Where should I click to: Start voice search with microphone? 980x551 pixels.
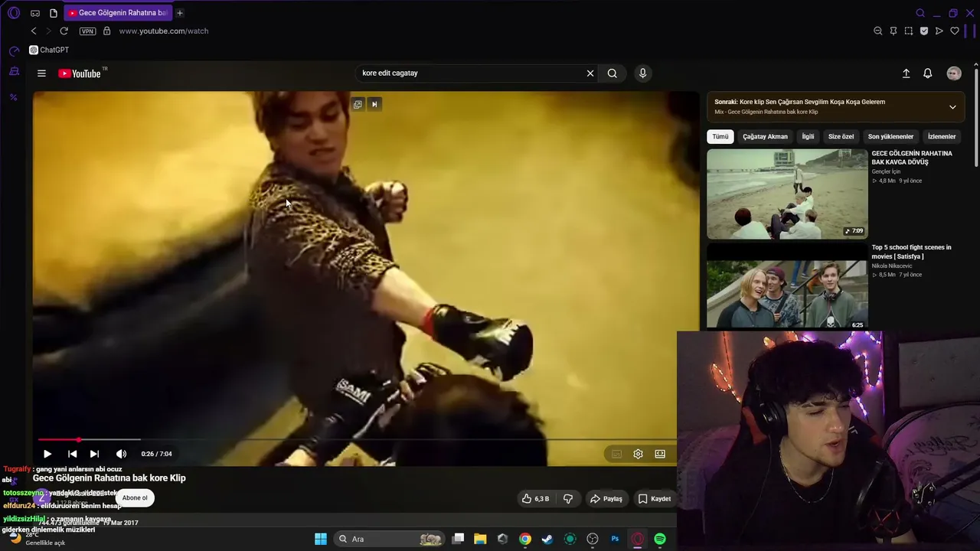(x=642, y=73)
